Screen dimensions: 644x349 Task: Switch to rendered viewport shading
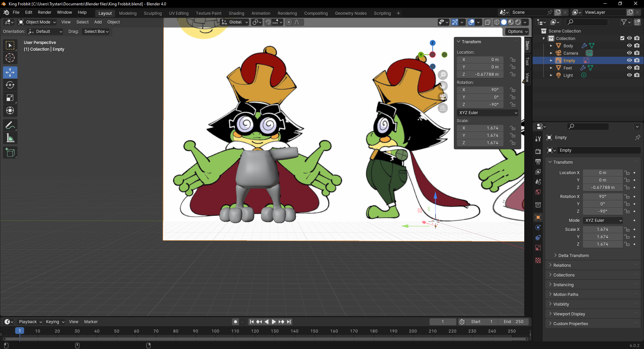(x=518, y=22)
